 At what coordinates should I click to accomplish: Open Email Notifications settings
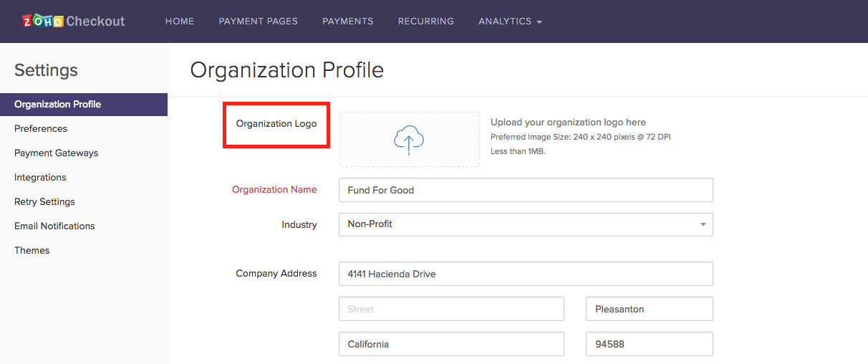[54, 226]
